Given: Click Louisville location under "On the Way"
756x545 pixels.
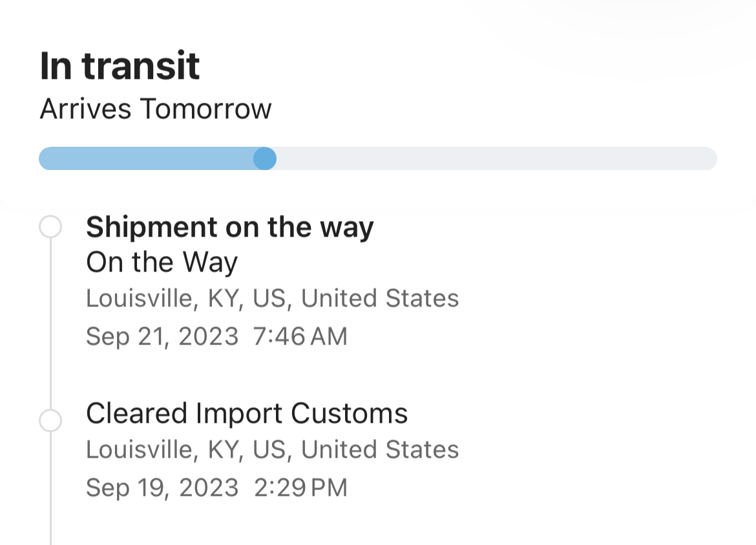Looking at the screenshot, I should tap(272, 299).
